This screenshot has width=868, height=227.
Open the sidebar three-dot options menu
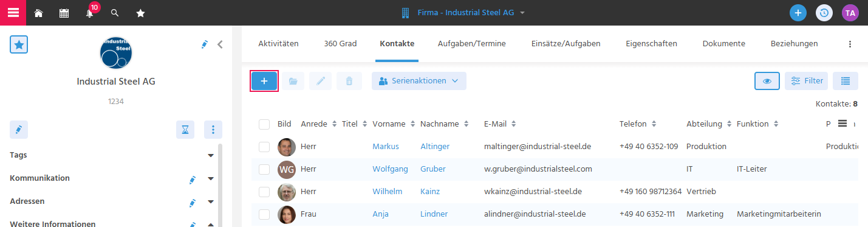pos(213,130)
